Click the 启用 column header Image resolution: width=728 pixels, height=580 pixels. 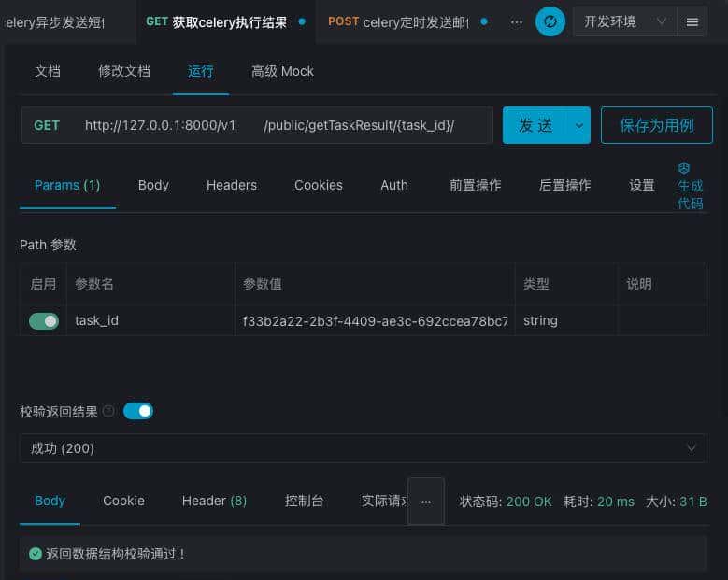43,284
